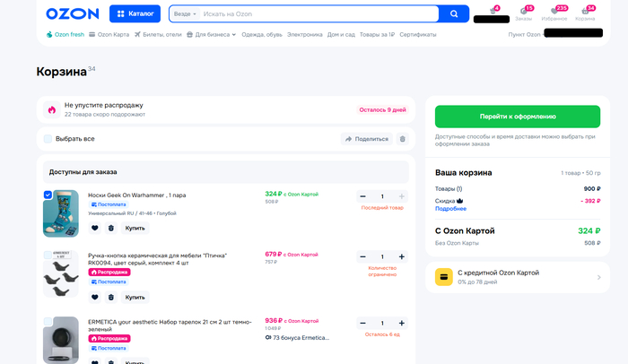Screen dimensions: 628x364
Task: Open Сертификаты link
Action: 418,34
